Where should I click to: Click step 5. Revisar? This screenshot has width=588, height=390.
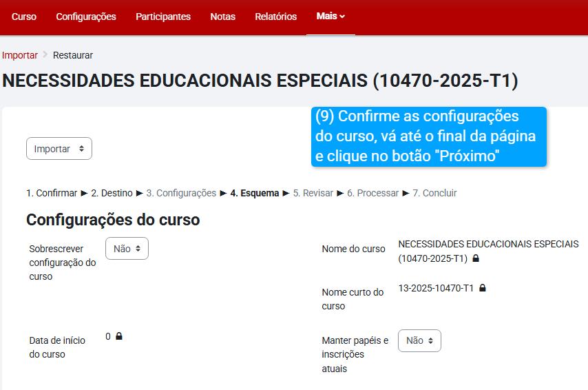coord(313,193)
